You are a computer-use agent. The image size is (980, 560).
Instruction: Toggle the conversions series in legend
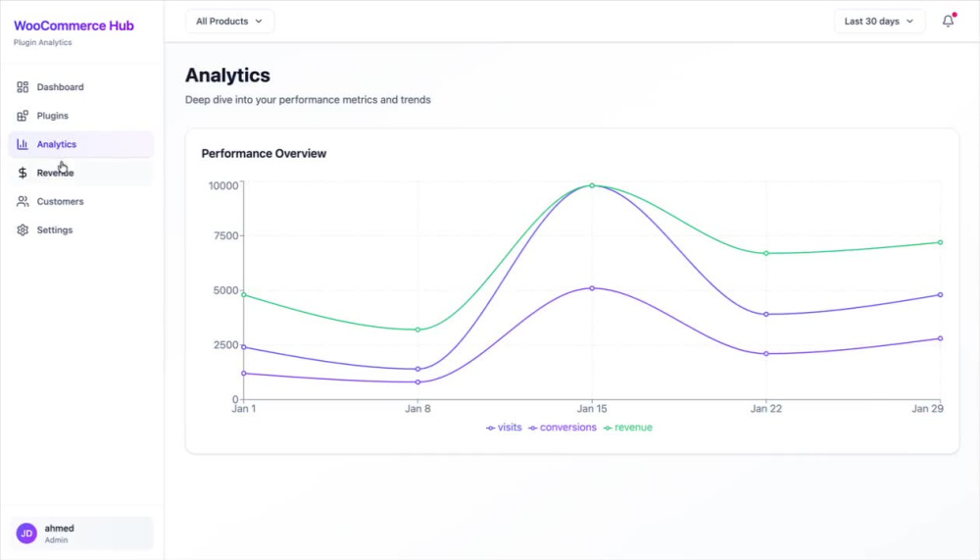point(563,428)
